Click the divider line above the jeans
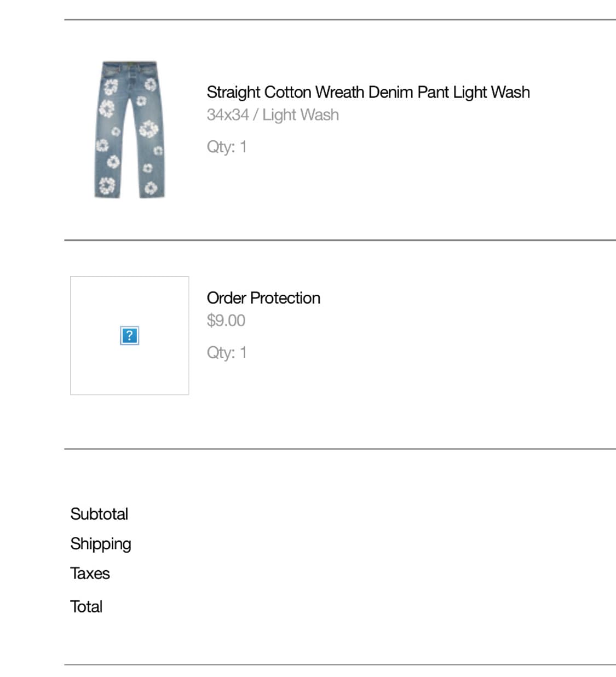The height and width of the screenshot is (677, 616). click(339, 20)
